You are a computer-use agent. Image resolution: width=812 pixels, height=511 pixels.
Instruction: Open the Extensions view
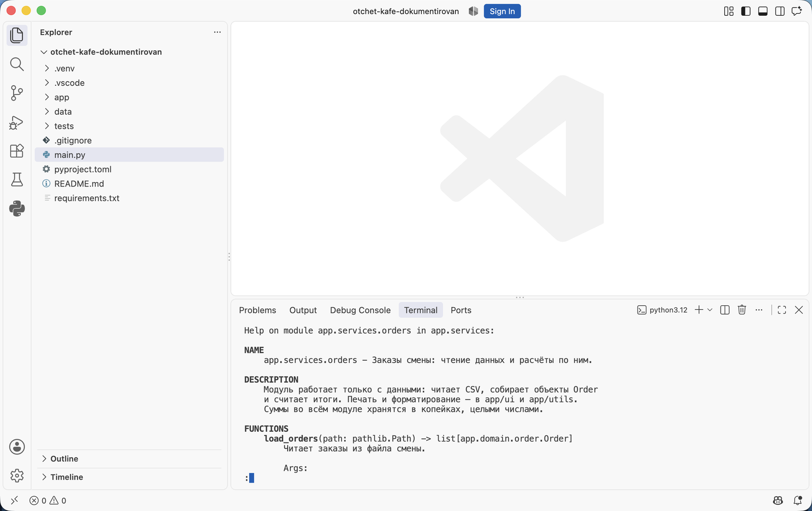click(x=17, y=151)
